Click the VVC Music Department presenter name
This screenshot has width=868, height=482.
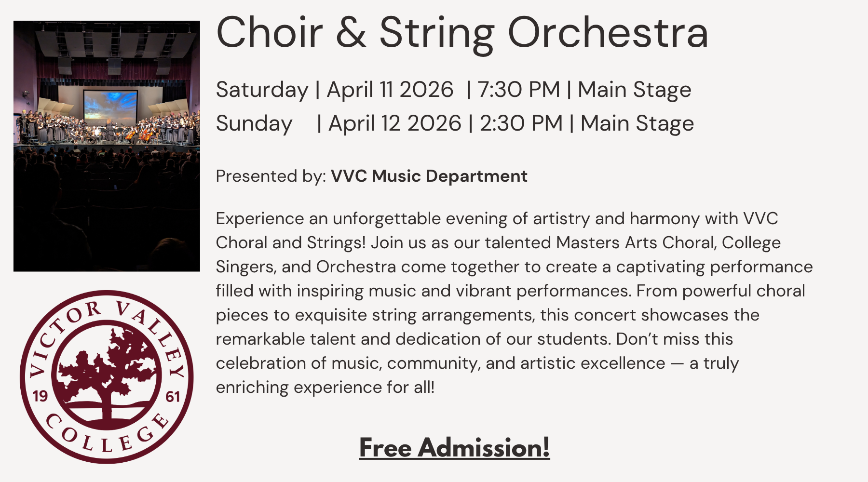[429, 176]
